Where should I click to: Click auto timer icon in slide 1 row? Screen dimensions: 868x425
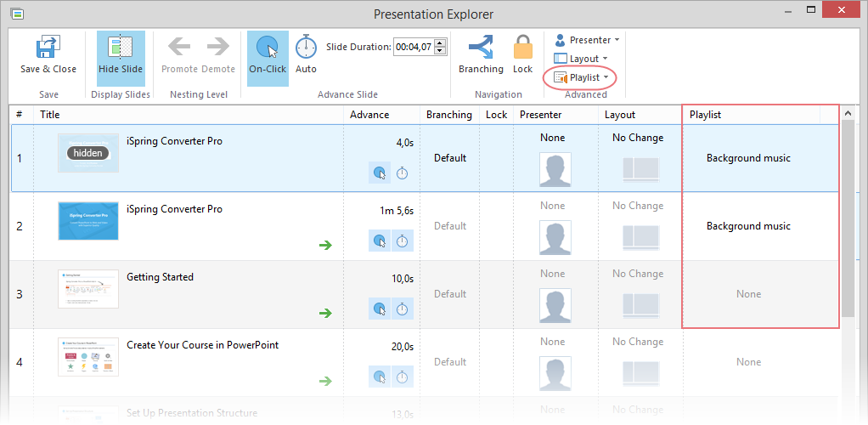click(403, 173)
